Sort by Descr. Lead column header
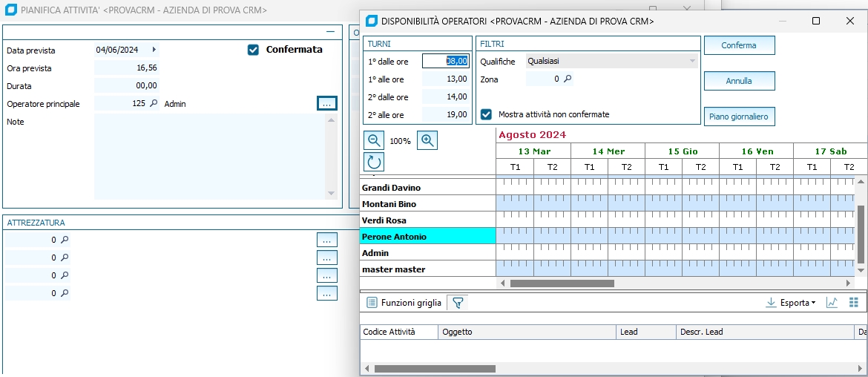The height and width of the screenshot is (377, 868). [x=765, y=332]
